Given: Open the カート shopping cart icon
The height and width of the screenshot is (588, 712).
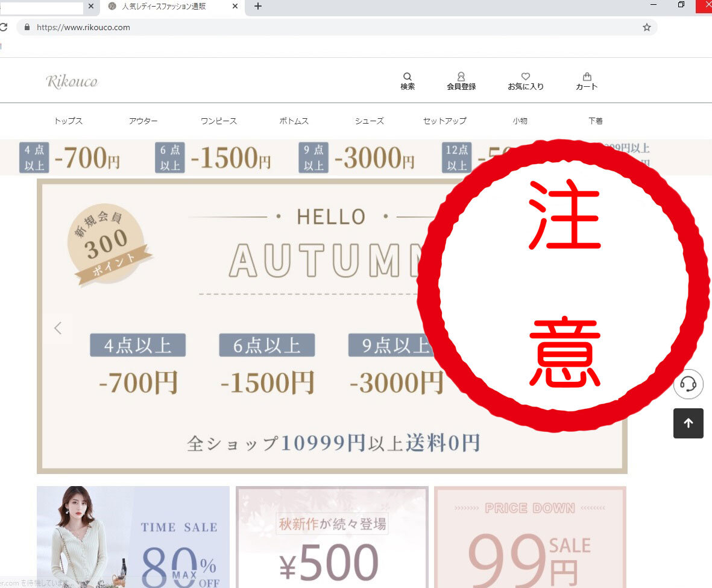Looking at the screenshot, I should 587,80.
